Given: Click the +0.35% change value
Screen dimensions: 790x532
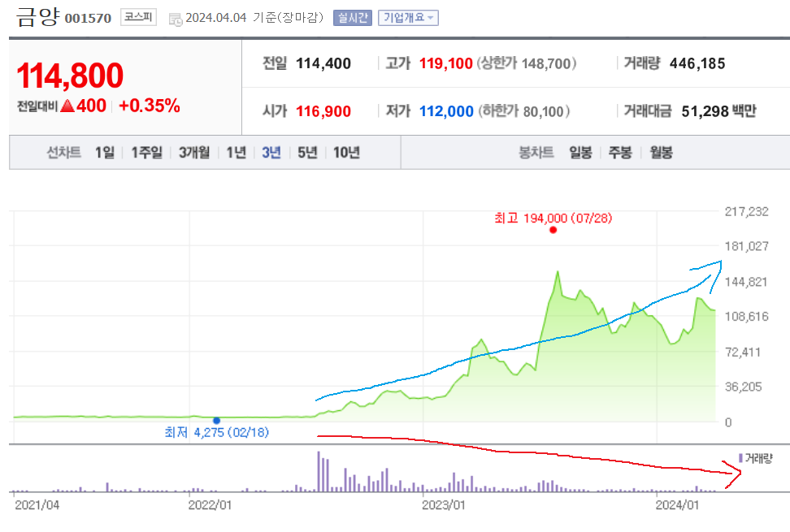Looking at the screenshot, I should (x=149, y=106).
